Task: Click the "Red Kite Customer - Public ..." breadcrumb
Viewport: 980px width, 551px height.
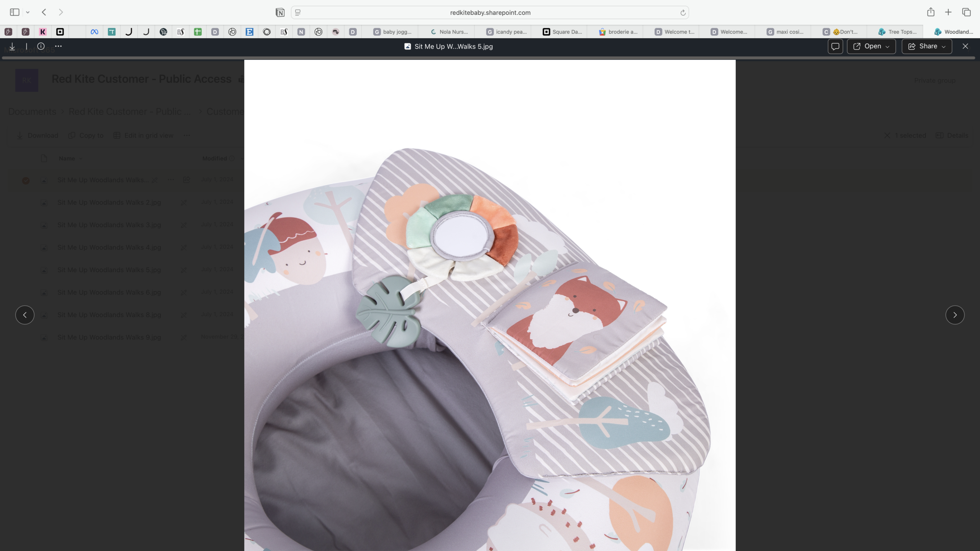Action: pyautogui.click(x=129, y=111)
